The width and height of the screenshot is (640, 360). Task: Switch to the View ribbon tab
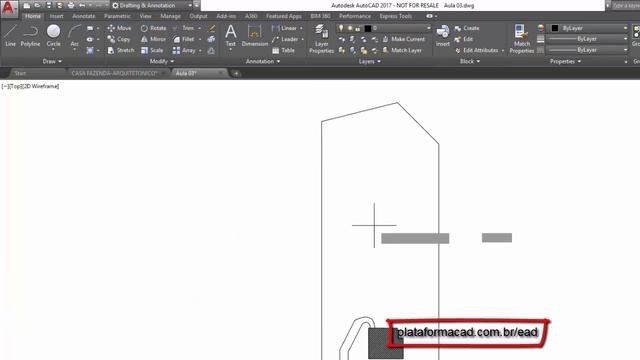click(145, 16)
